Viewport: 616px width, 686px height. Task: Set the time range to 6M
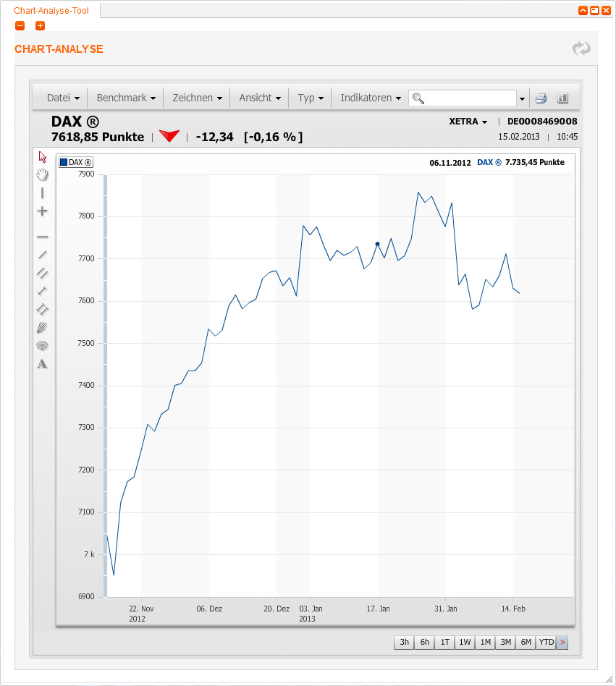pyautogui.click(x=526, y=643)
